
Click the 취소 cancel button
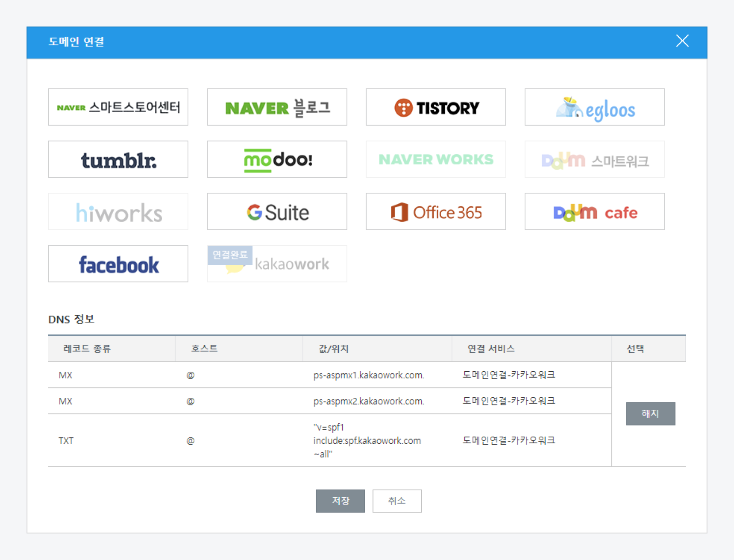[397, 501]
